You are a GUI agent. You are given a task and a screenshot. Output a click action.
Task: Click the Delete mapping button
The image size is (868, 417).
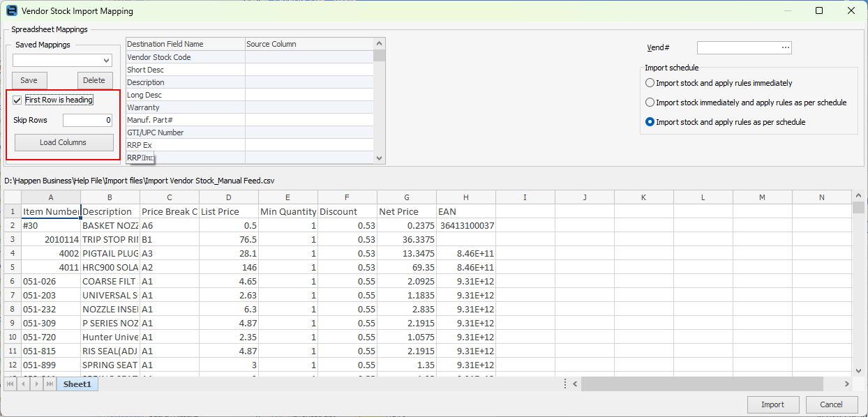click(94, 80)
